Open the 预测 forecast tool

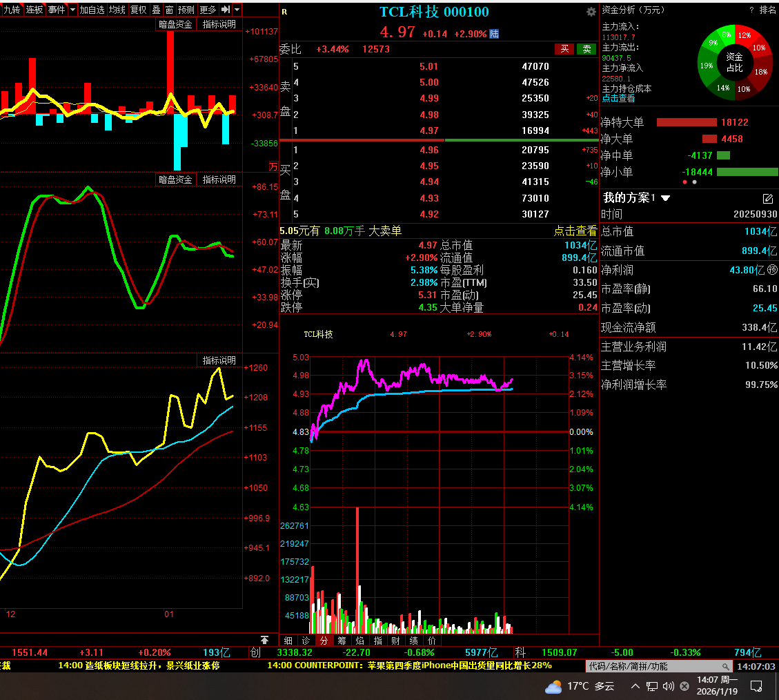coord(186,10)
